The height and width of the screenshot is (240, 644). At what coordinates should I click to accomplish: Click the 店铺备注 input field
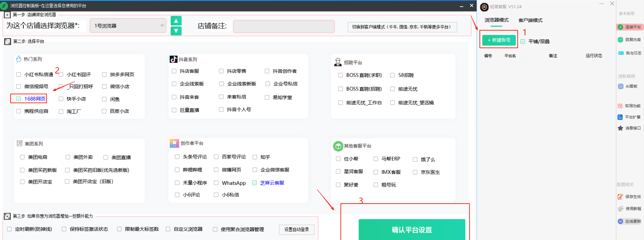tap(284, 26)
